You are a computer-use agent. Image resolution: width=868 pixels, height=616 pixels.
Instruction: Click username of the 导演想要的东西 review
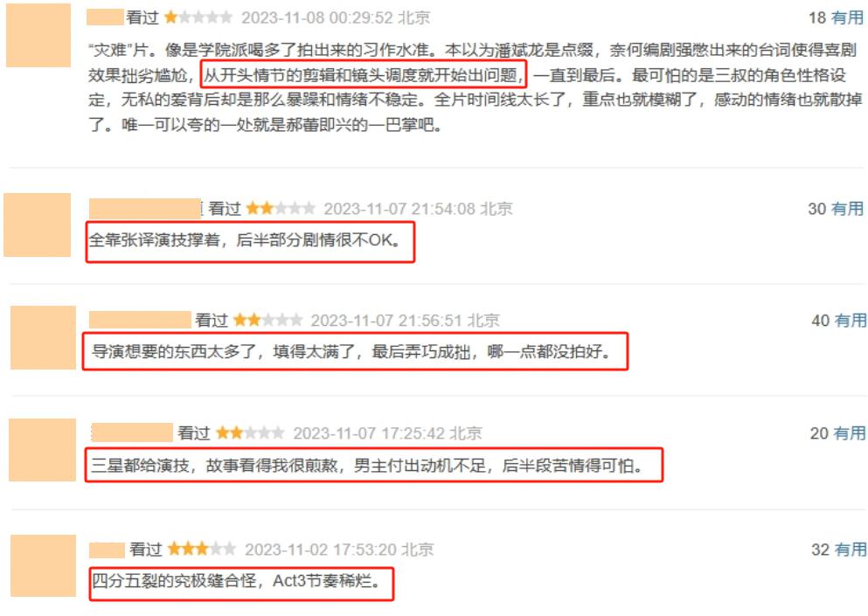pos(140,320)
